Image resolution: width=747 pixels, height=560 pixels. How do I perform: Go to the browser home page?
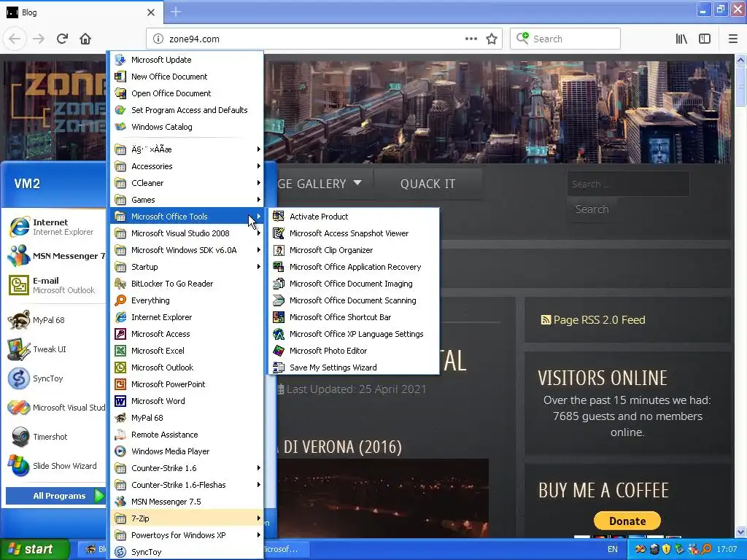pos(85,39)
